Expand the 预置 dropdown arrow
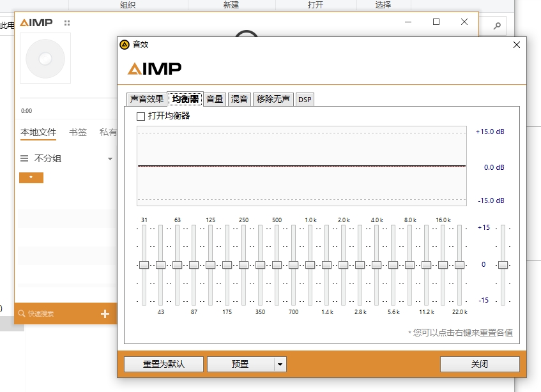The image size is (541, 392). click(280, 364)
